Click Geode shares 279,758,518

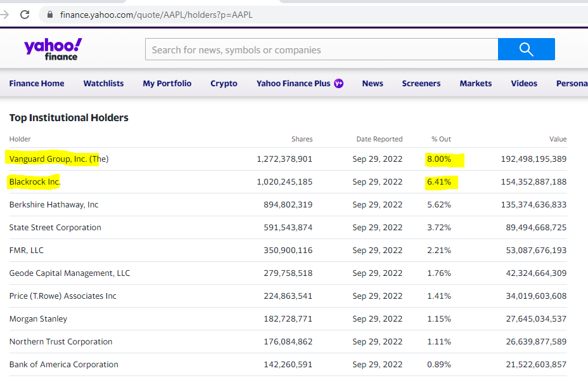[288, 273]
